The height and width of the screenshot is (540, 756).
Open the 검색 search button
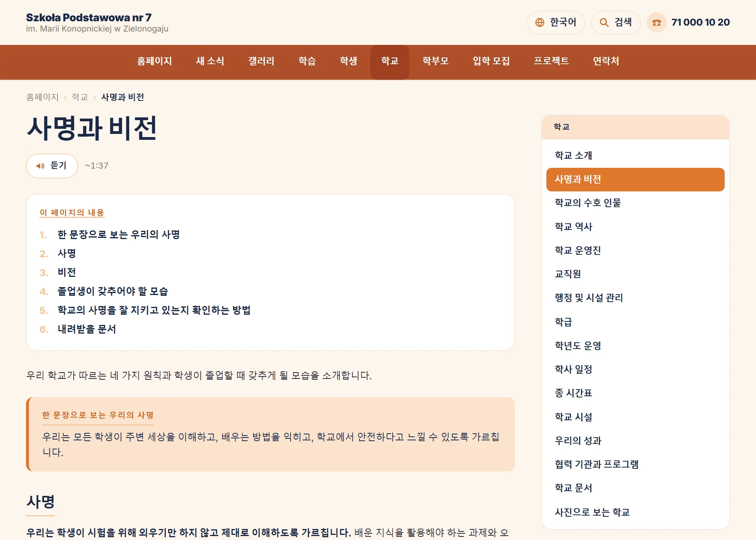616,22
